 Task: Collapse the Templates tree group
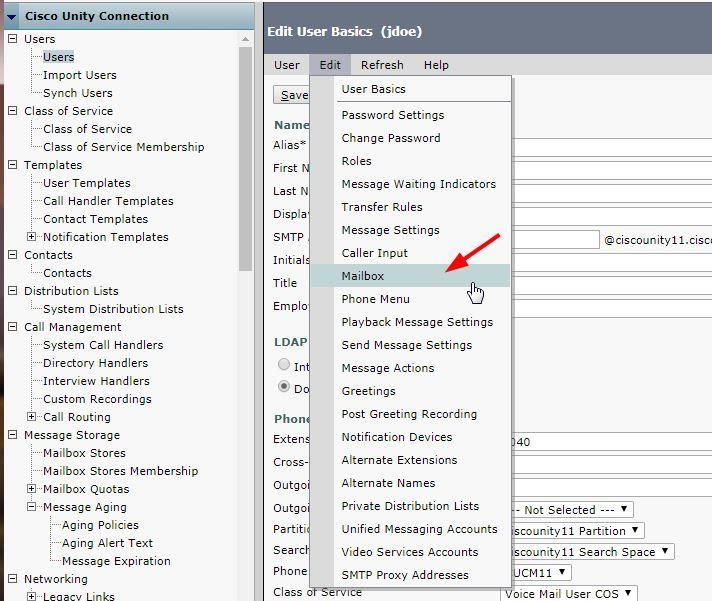pos(13,165)
